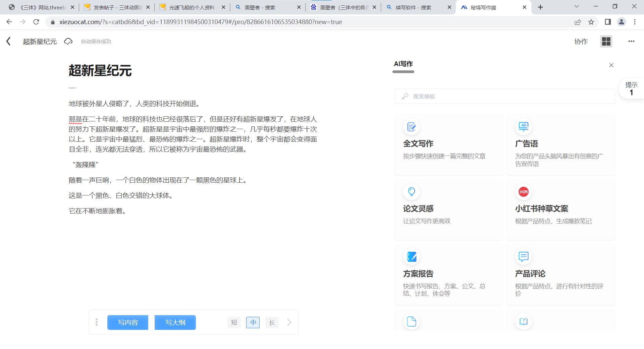Image resolution: width=644 pixels, height=349 pixels.
Task: Bookmark this page with the star
Action: click(x=591, y=22)
